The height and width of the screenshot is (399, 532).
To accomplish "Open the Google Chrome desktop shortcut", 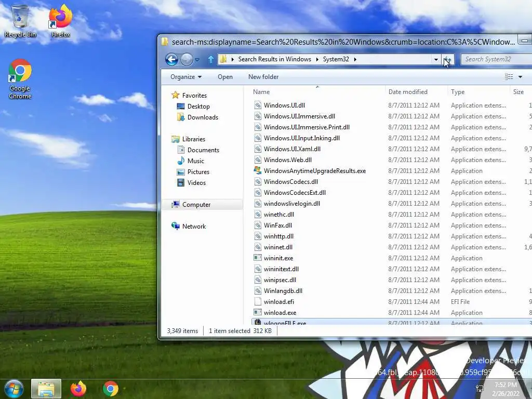I will (x=20, y=79).
